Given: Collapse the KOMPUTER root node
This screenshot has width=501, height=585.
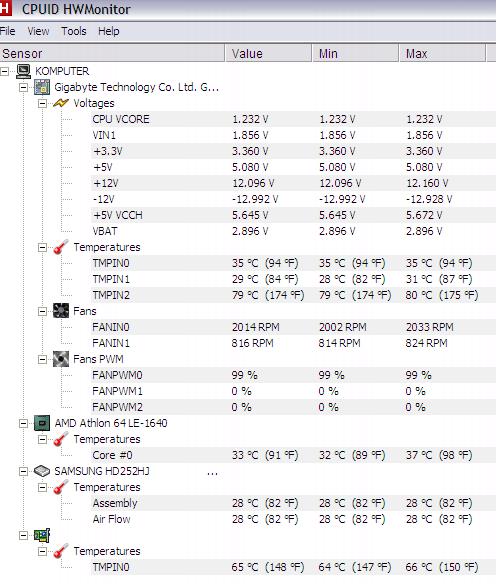Looking at the screenshot, I should pyautogui.click(x=4, y=71).
